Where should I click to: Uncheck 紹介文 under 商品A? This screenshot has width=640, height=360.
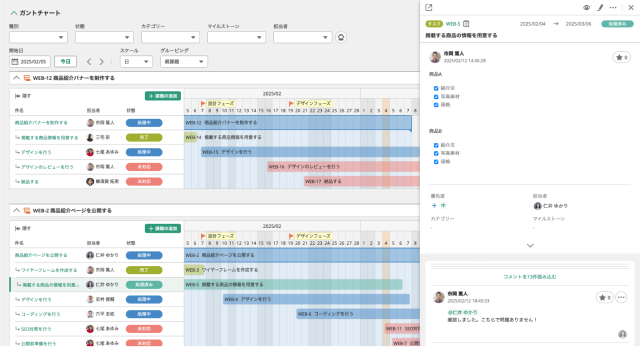(x=436, y=88)
